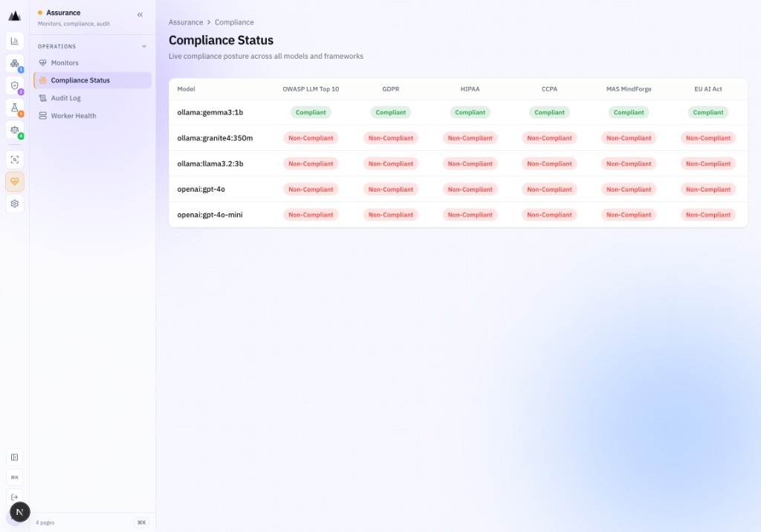
Task: Click gemma3:1b MAS MindForge Compliant badge
Action: coord(629,112)
